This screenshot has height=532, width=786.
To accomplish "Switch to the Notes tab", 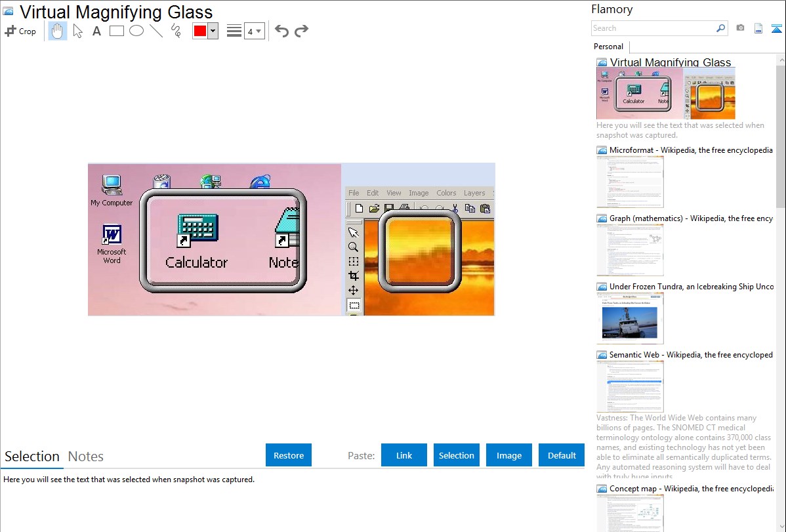I will [x=86, y=457].
